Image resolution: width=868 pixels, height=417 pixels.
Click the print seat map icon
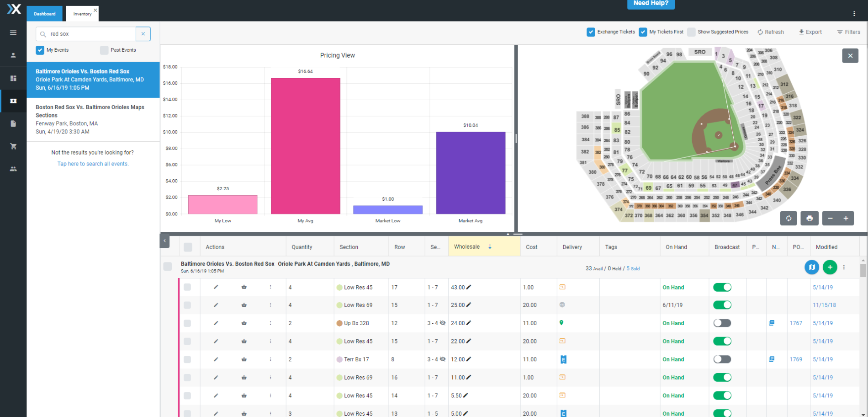(x=809, y=218)
